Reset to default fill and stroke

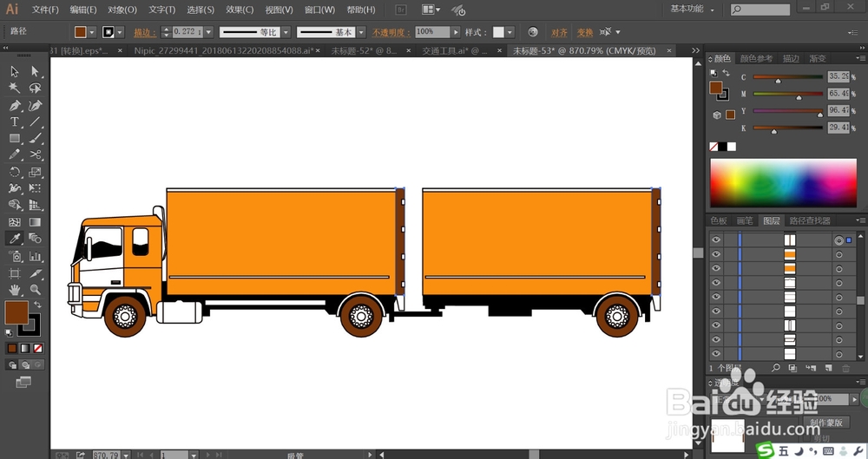tap(9, 333)
